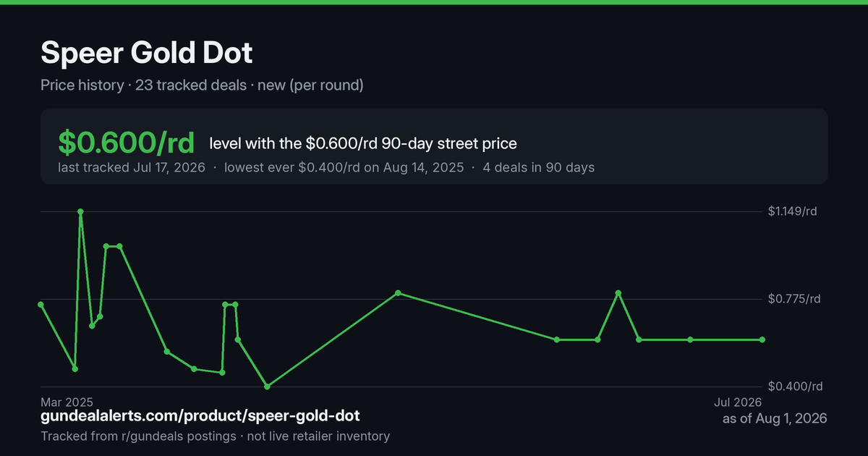
Task: Click the $1.149/rd axis label
Action: (793, 211)
